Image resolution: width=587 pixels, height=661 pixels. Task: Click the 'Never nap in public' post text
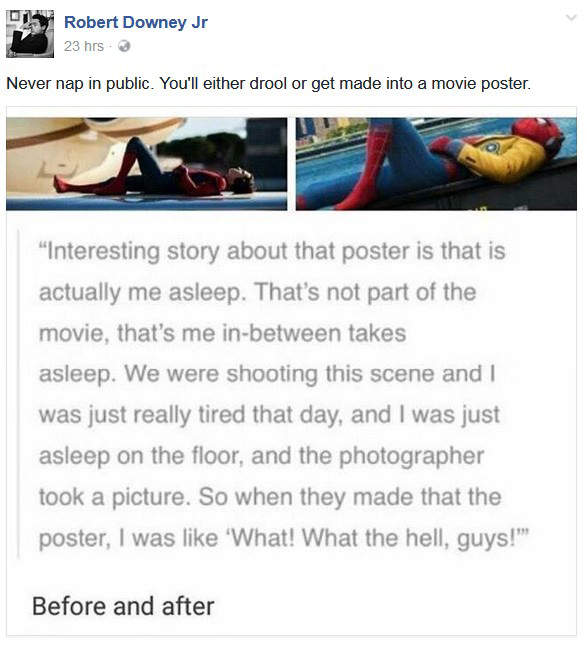[269, 83]
